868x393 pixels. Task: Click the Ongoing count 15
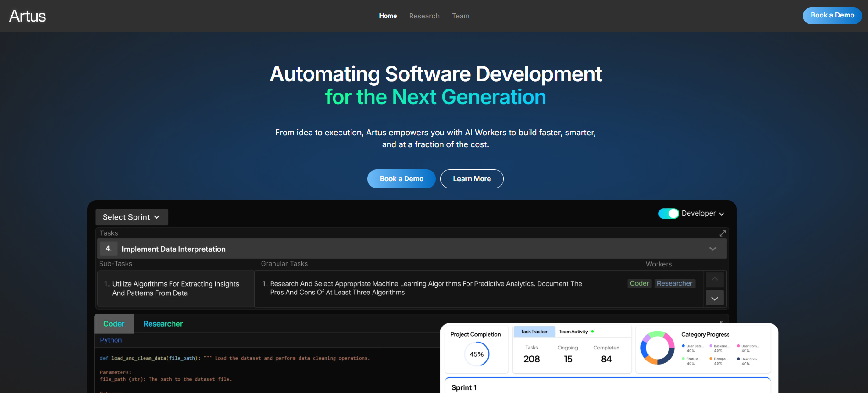coord(568,359)
